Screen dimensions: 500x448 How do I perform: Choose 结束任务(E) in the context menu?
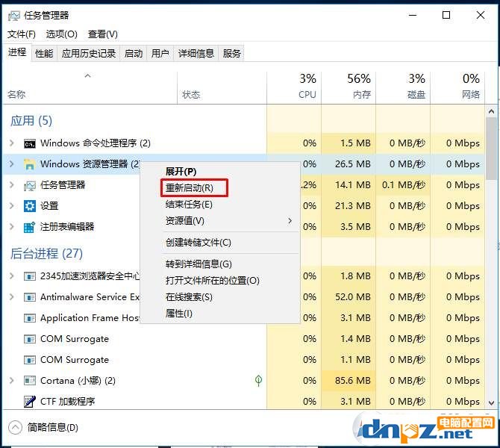tap(220, 205)
